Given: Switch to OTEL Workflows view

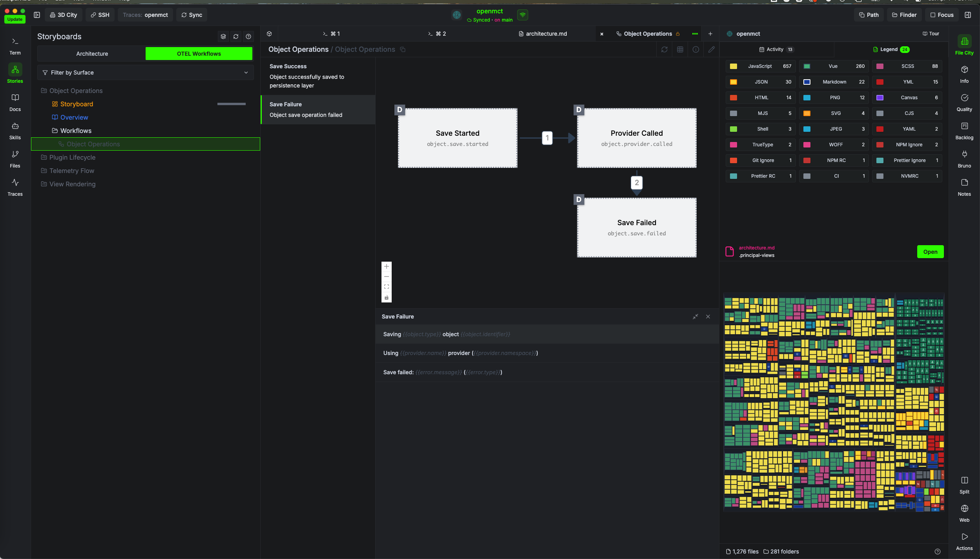Looking at the screenshot, I should [199, 54].
